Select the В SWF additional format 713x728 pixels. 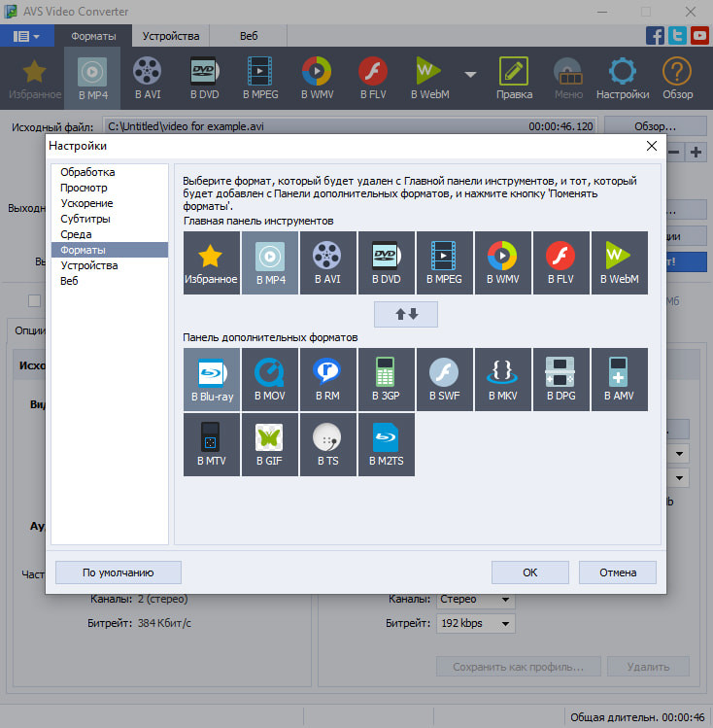tap(445, 380)
